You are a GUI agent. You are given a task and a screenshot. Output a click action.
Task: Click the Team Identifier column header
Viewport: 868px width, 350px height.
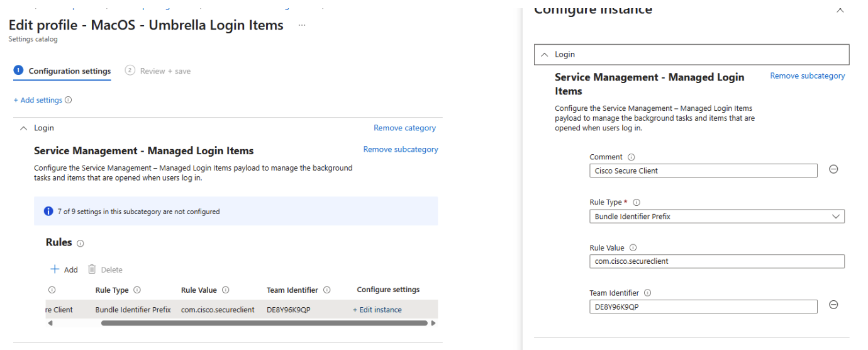(x=292, y=290)
